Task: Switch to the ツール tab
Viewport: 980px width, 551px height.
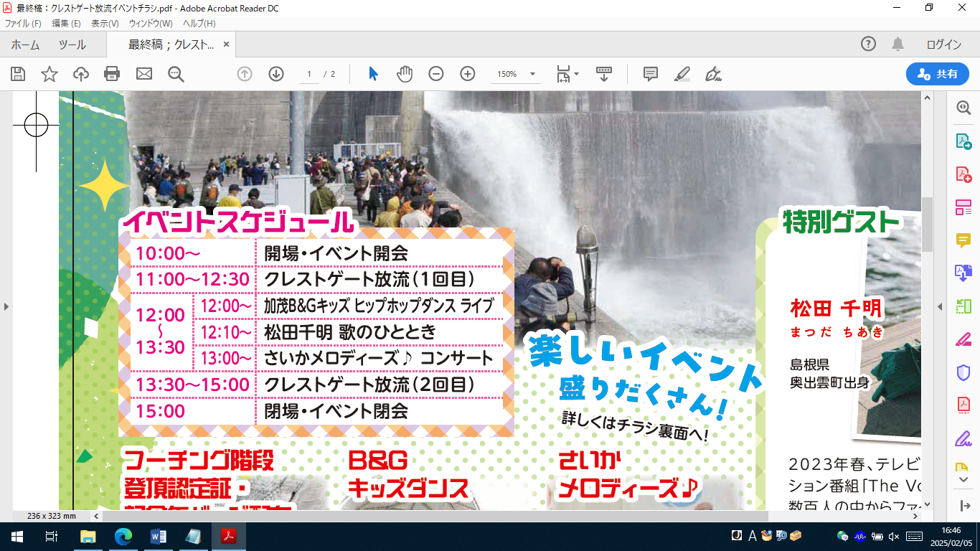Action: pyautogui.click(x=72, y=44)
